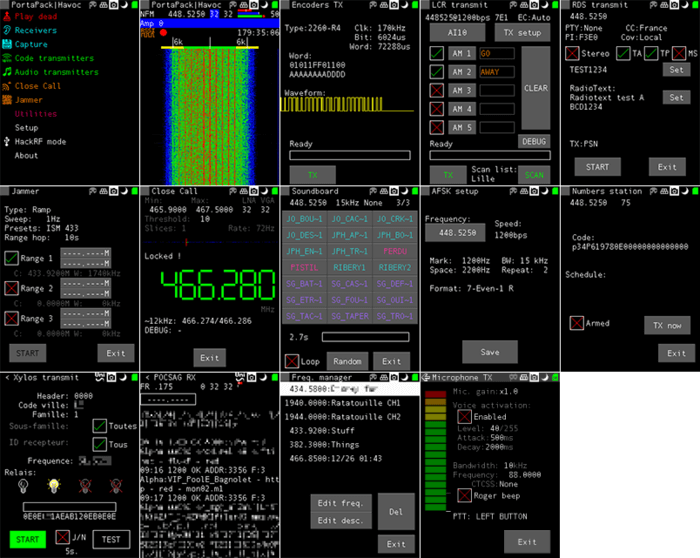Image resolution: width=700 pixels, height=558 pixels.
Task: Click the Play dead icon
Action: (7, 17)
